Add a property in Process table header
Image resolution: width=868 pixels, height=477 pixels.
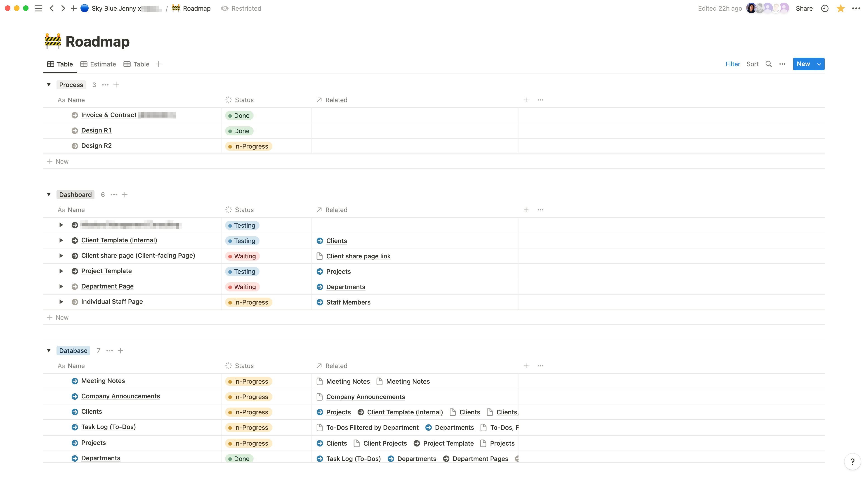[526, 100]
